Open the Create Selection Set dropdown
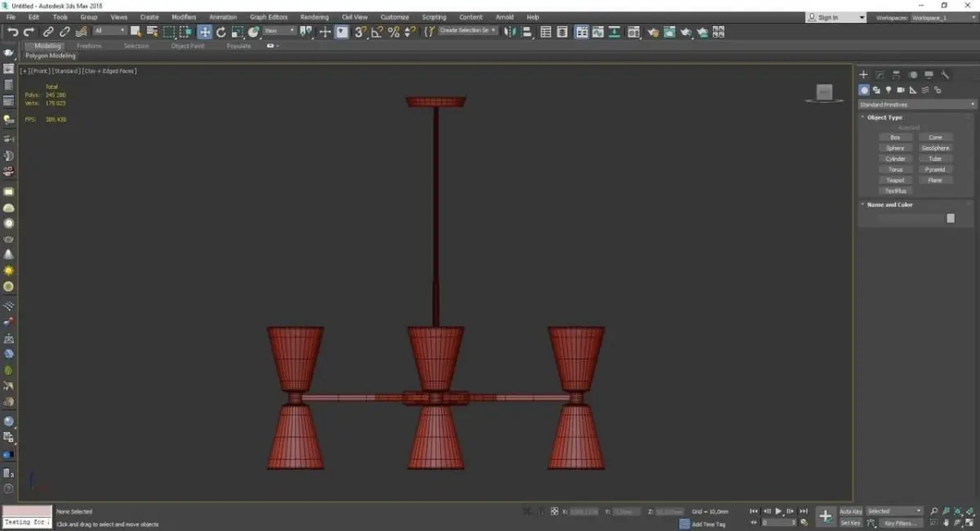Screen dimensions: 980x531 pyautogui.click(x=468, y=30)
